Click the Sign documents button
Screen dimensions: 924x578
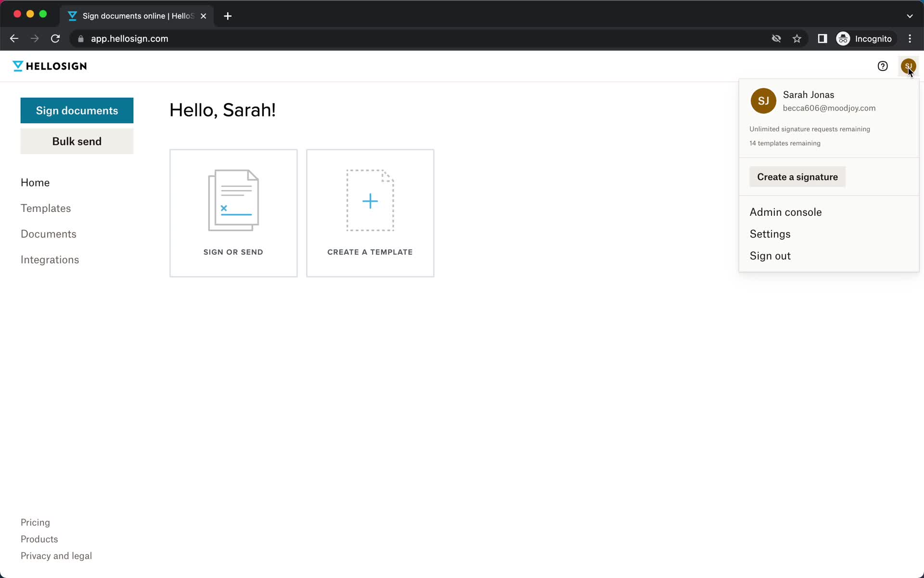click(77, 110)
